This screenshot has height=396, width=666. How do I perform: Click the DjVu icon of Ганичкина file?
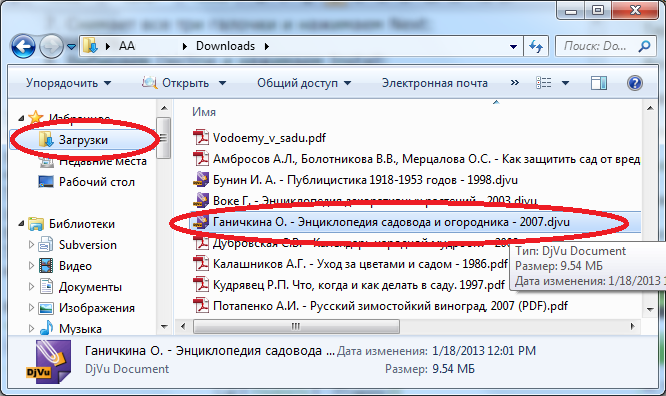200,221
